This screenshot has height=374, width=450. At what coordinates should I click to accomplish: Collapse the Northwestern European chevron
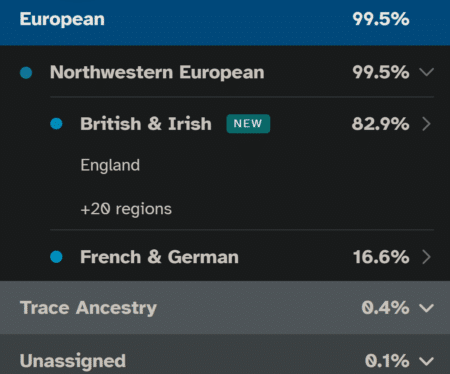click(x=427, y=72)
